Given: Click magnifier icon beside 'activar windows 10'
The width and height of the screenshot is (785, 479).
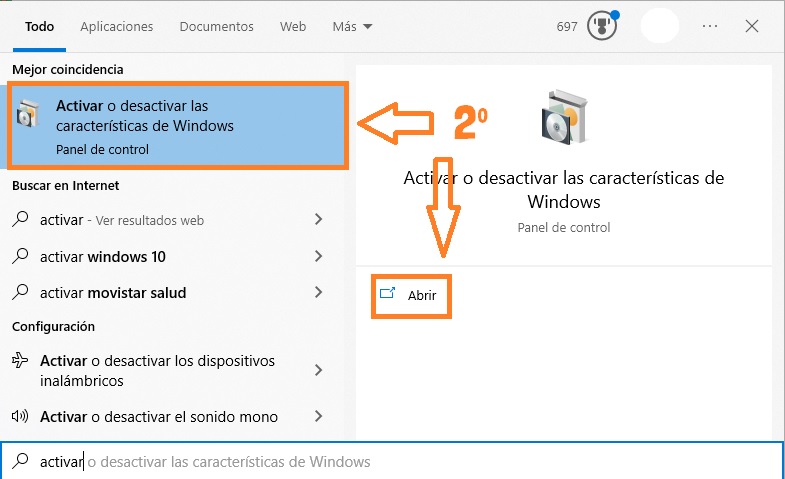Looking at the screenshot, I should [x=20, y=256].
